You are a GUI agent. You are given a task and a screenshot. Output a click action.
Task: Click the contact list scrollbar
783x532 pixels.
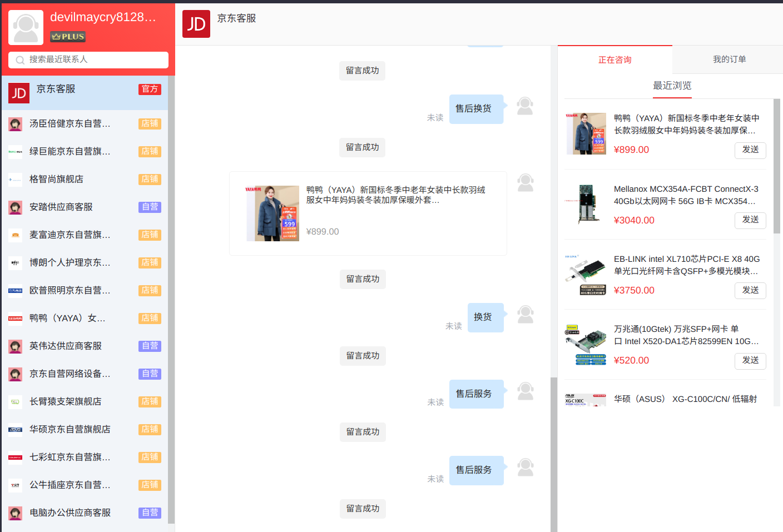pyautogui.click(x=171, y=300)
